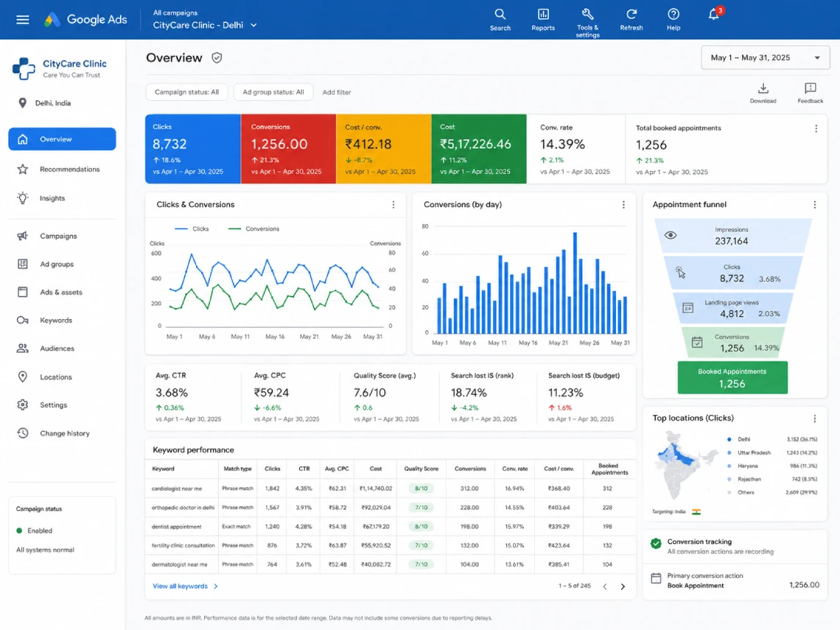Click keyword 'cardiologist near me'
This screenshot has height=630, width=840.
pyautogui.click(x=177, y=489)
